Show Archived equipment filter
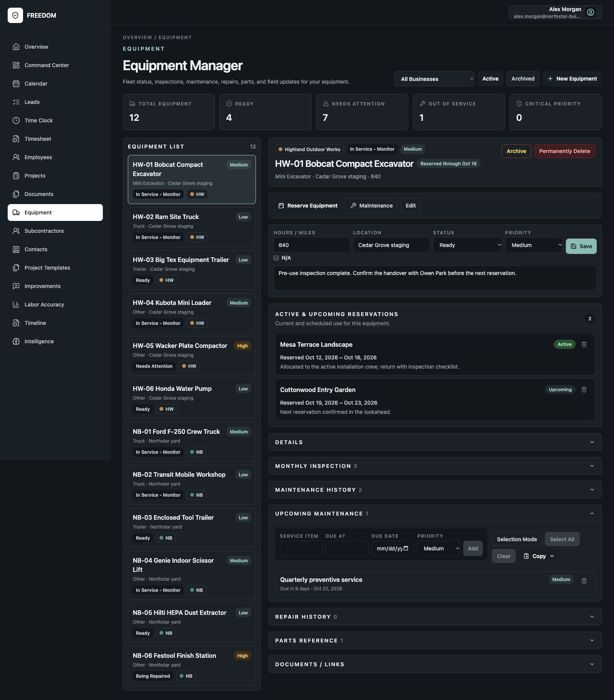This screenshot has width=614, height=700. click(x=523, y=79)
